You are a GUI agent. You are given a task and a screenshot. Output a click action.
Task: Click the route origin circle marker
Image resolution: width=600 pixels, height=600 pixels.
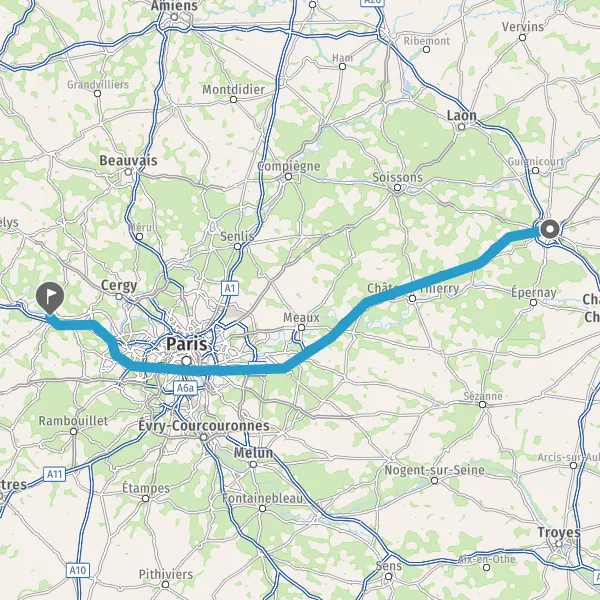pyautogui.click(x=550, y=230)
